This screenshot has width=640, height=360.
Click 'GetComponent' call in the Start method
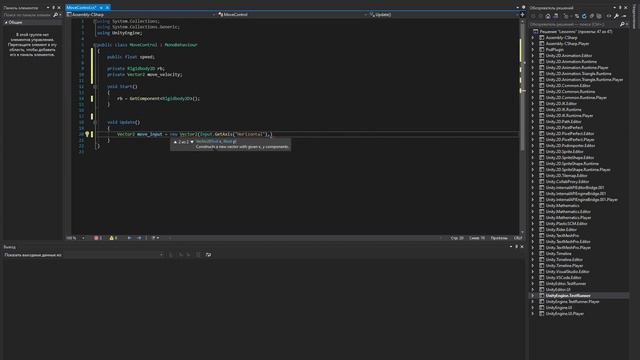144,98
